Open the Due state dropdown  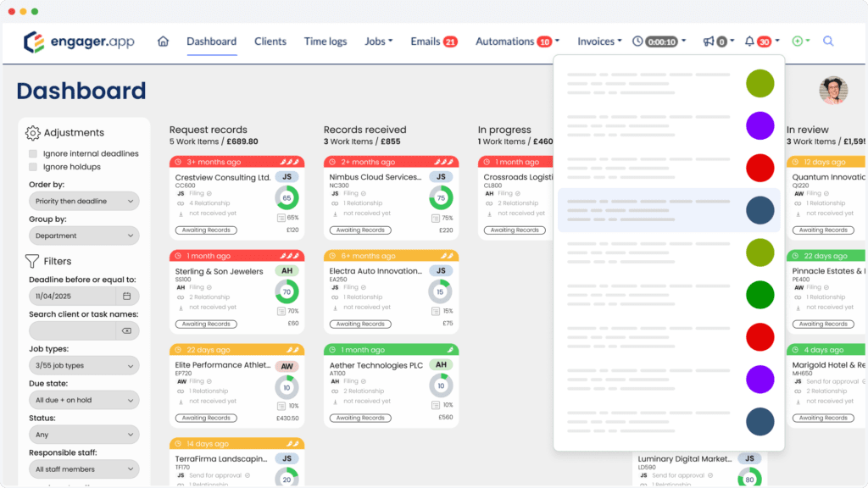pyautogui.click(x=84, y=400)
